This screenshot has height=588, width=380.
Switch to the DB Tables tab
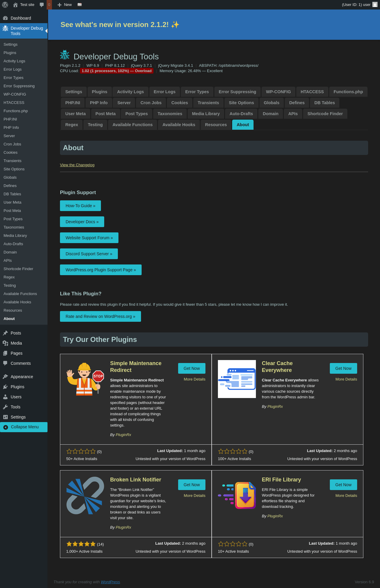tap(324, 103)
